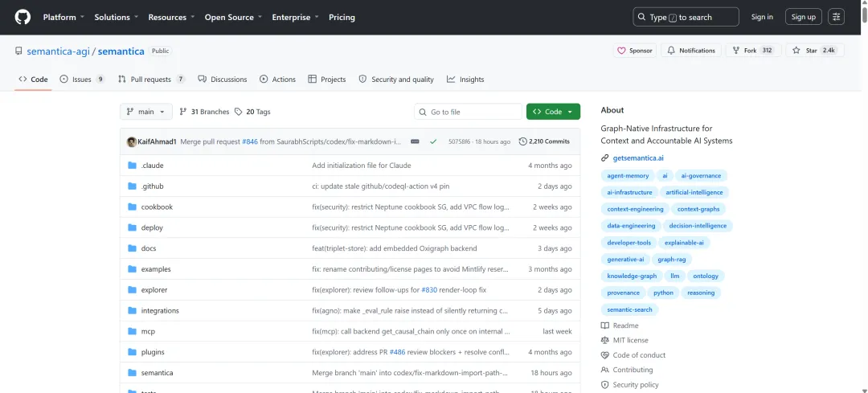Click the Notifications button
Screen dimensions: 868x393
[x=691, y=51]
